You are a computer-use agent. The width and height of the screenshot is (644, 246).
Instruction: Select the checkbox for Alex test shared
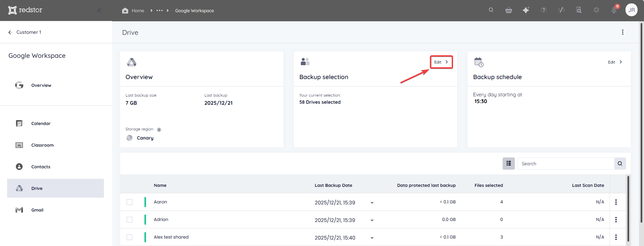[130, 237]
